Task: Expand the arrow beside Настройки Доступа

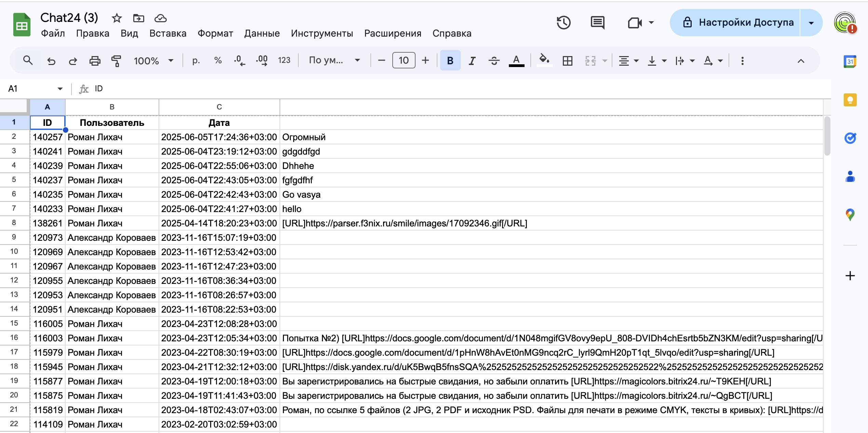Action: pyautogui.click(x=811, y=23)
